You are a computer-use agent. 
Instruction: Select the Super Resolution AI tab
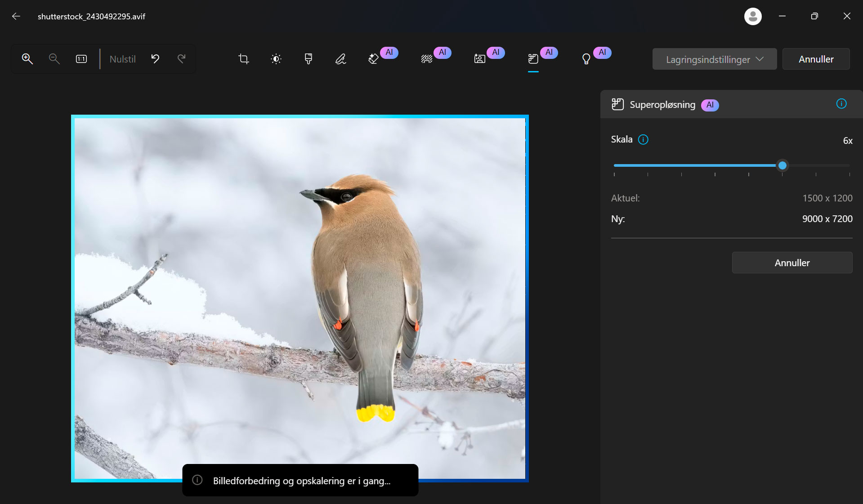point(533,59)
